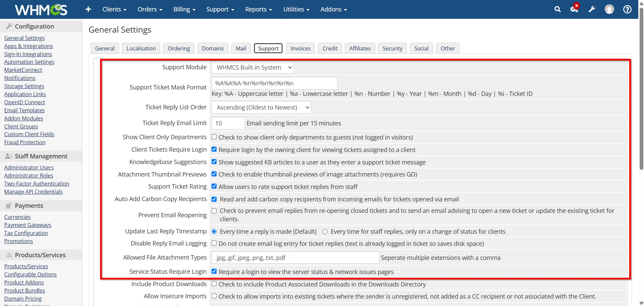Open the help question mark icon
The height and width of the screenshot is (306, 644).
pos(627,9)
